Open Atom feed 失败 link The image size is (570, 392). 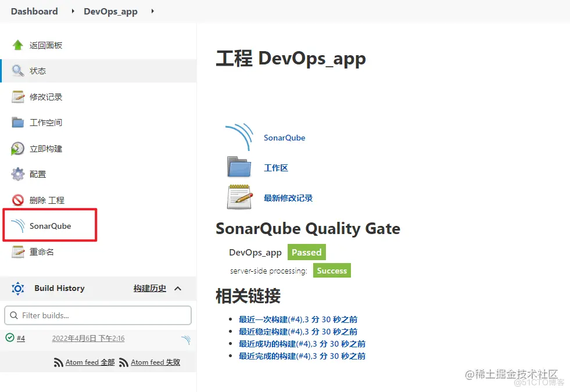156,362
